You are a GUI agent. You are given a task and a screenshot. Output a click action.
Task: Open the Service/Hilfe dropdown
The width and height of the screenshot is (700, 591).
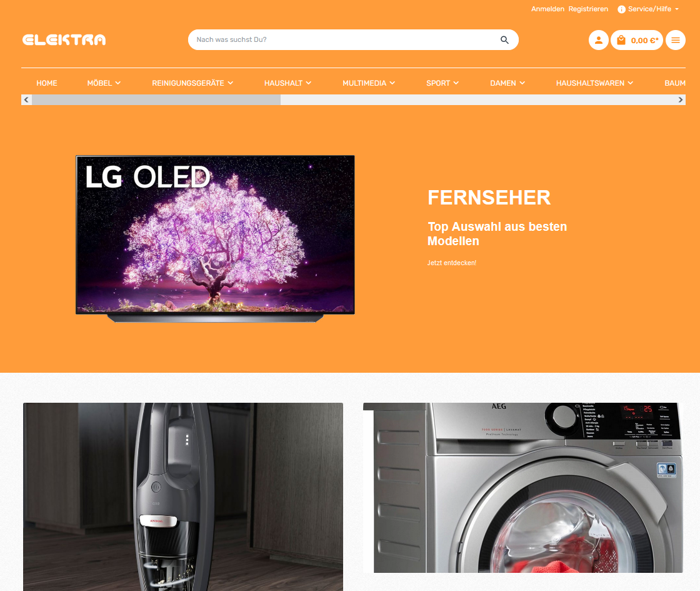click(648, 9)
